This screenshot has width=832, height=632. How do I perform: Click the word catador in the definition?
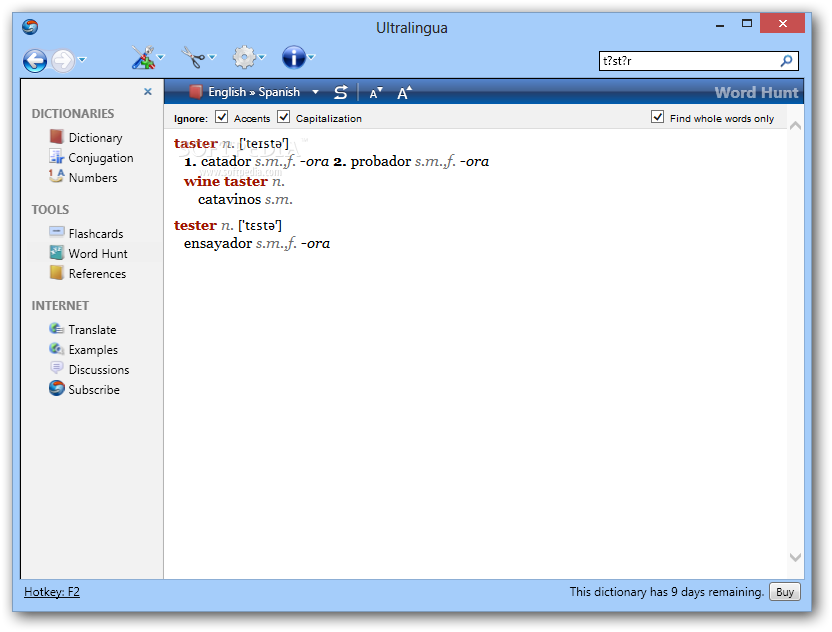tap(226, 161)
